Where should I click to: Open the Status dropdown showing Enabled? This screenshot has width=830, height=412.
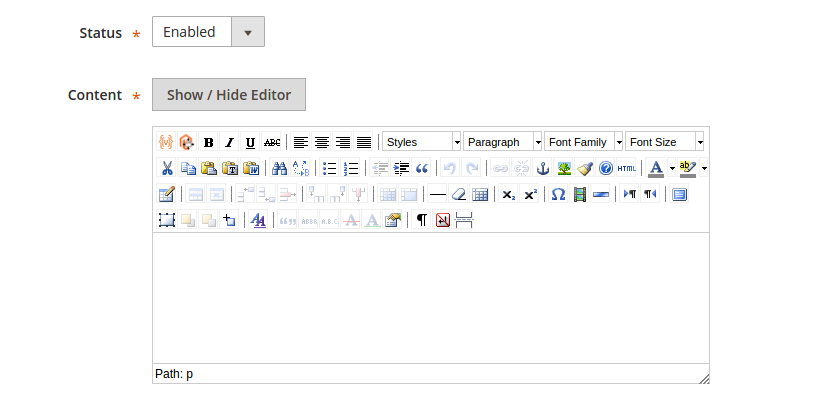[209, 32]
